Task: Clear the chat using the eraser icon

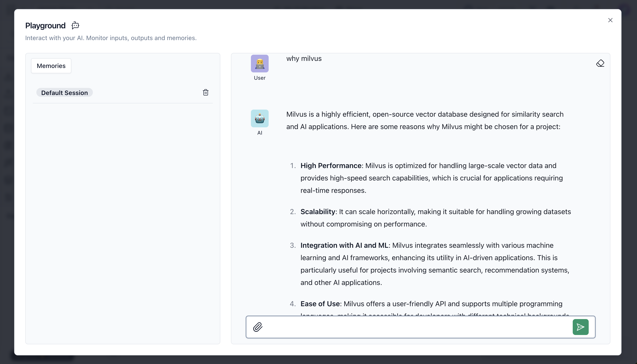Action: coord(600,64)
